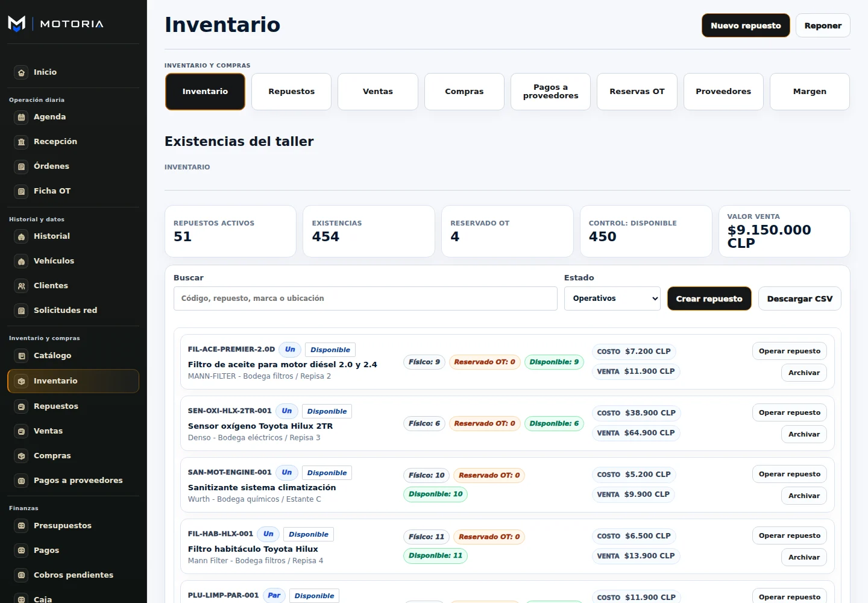Image resolution: width=868 pixels, height=603 pixels.
Task: Archive the Sanitizante sistema climatización item
Action: 804,496
